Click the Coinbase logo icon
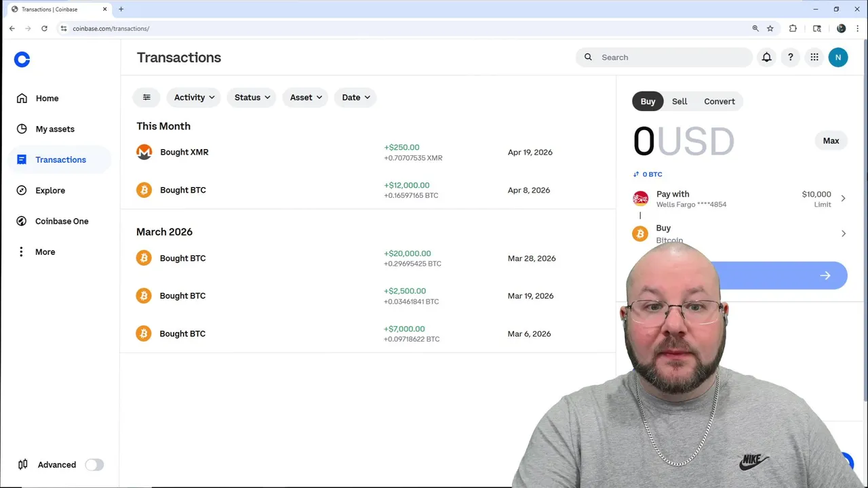 tap(22, 60)
